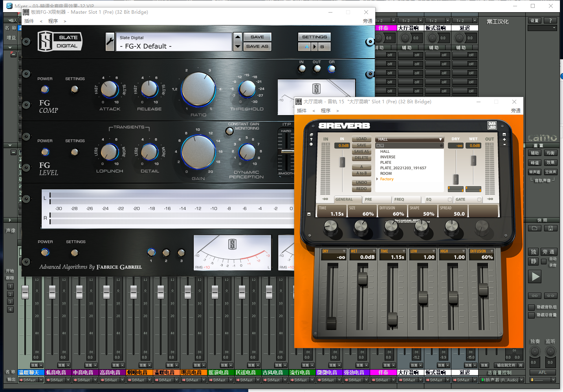Switch to Breverb FREQ tab
The width and height of the screenshot is (563, 392).
[406, 200]
